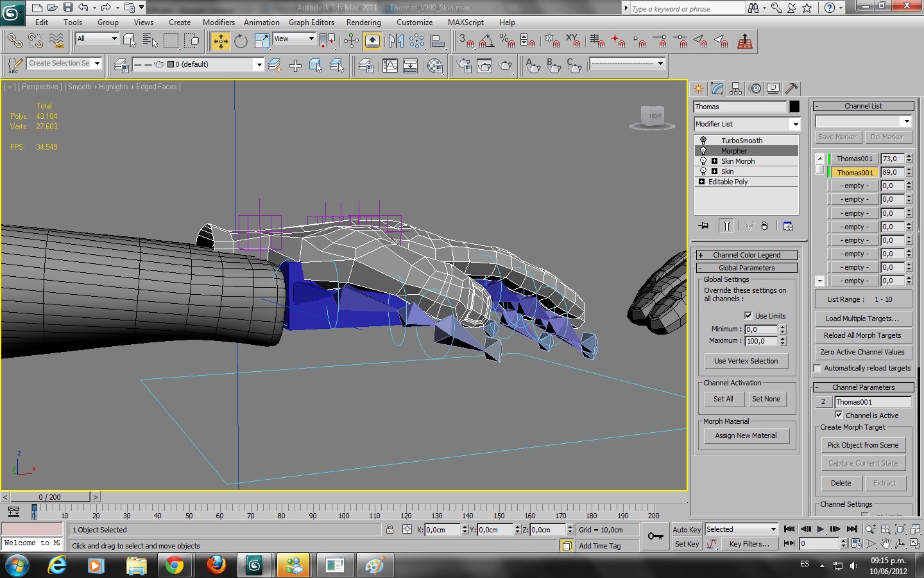Click the Zero Active Channel Values button
Image resolution: width=924 pixels, height=578 pixels.
coord(862,352)
